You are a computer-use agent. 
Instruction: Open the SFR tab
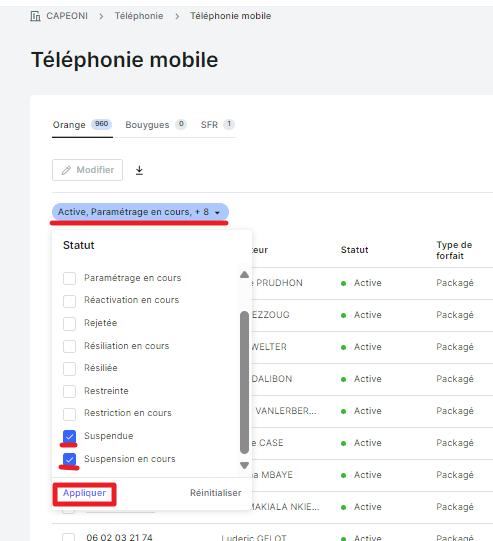218,125
